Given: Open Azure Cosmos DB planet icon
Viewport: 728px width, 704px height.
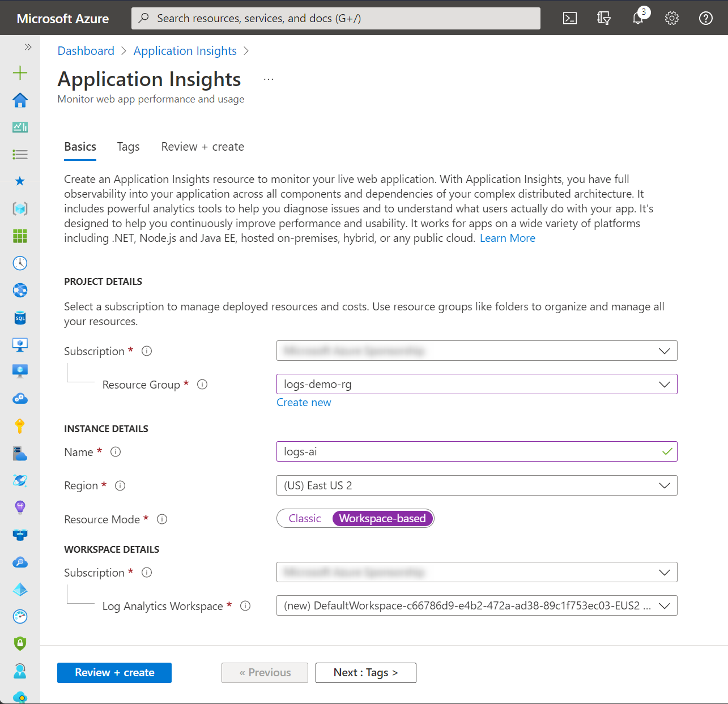Looking at the screenshot, I should click(x=20, y=480).
